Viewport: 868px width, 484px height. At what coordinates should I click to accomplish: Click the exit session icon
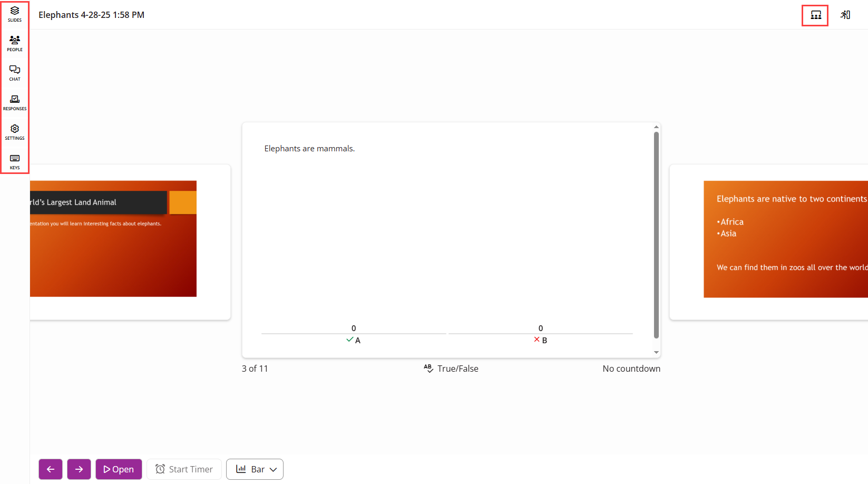(x=845, y=15)
